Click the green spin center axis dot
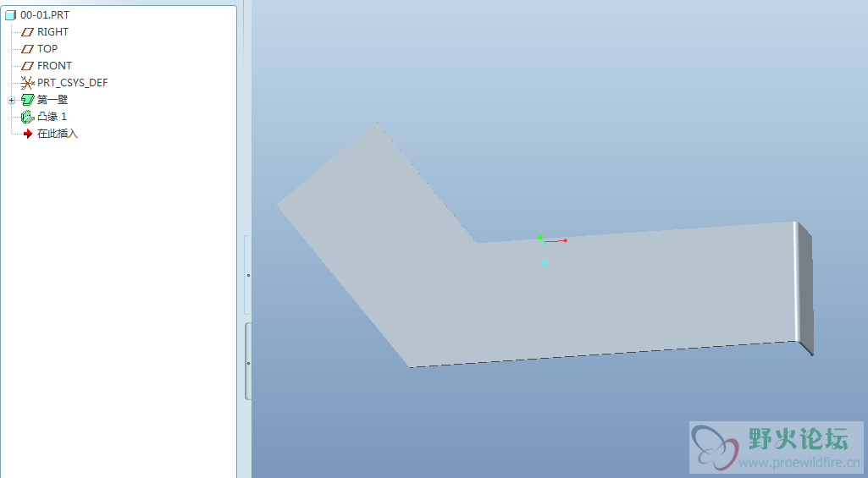 click(539, 237)
